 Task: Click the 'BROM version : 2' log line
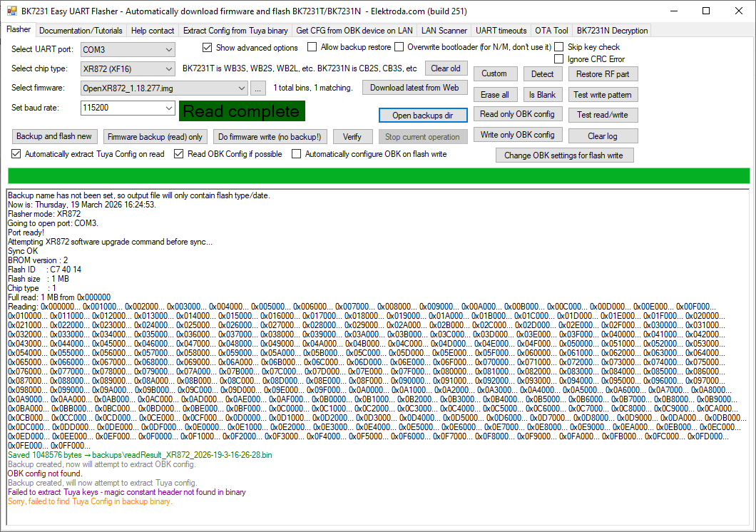click(38, 260)
